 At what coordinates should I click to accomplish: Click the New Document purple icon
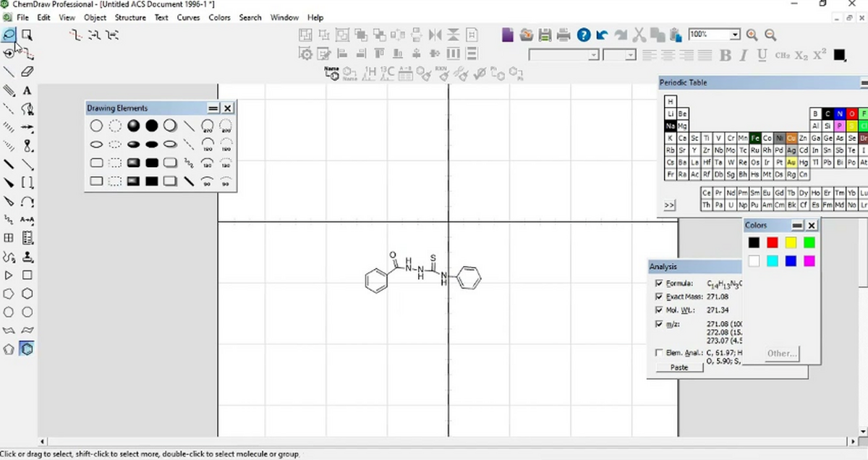(x=508, y=34)
